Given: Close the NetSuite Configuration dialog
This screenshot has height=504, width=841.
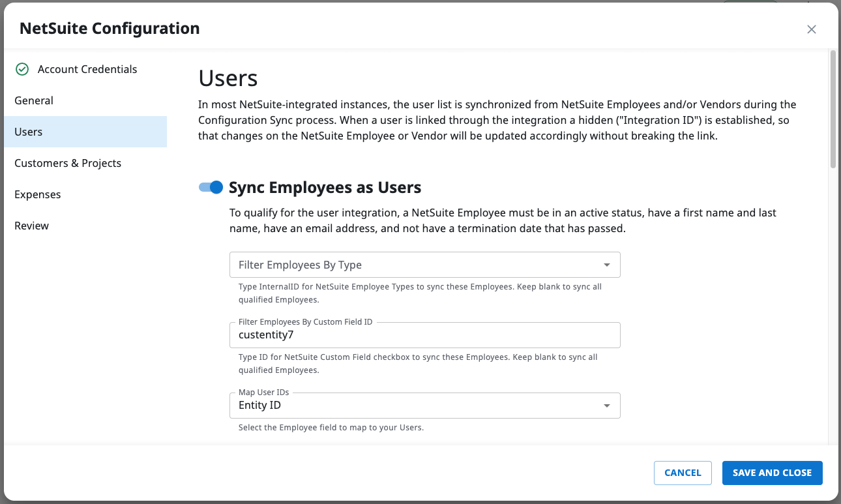Looking at the screenshot, I should 811,29.
